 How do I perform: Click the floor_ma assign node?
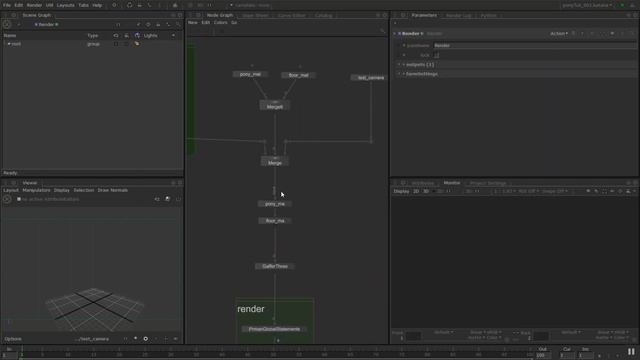275,221
